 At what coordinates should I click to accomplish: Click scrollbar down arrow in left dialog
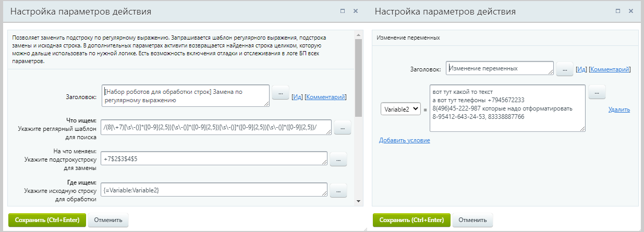click(x=358, y=201)
